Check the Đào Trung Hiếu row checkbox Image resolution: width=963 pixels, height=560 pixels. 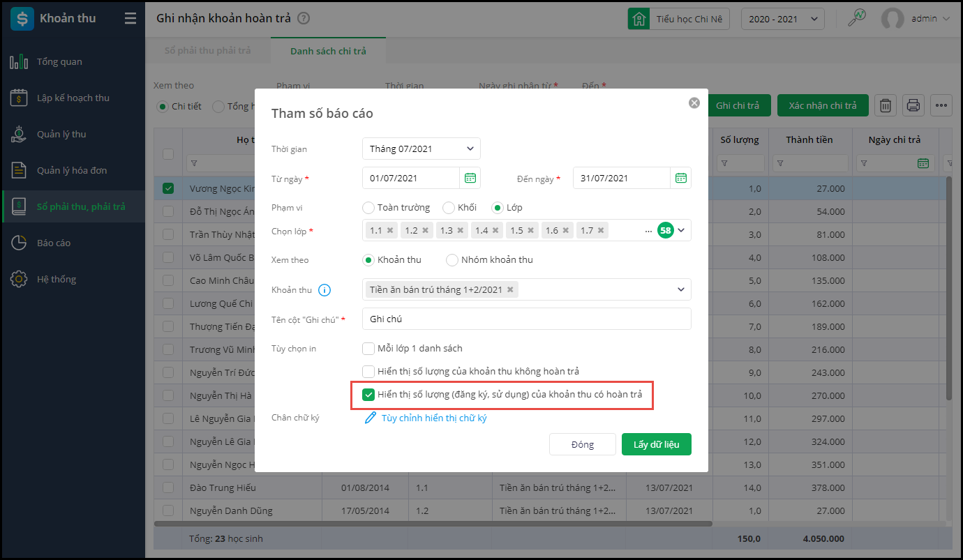click(168, 488)
